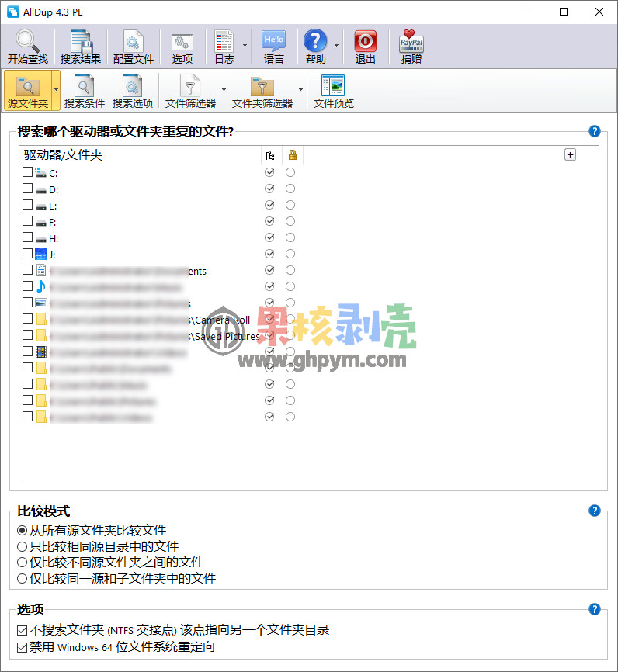
Task: Expand dropdown arrow next to 日志
Action: [245, 46]
